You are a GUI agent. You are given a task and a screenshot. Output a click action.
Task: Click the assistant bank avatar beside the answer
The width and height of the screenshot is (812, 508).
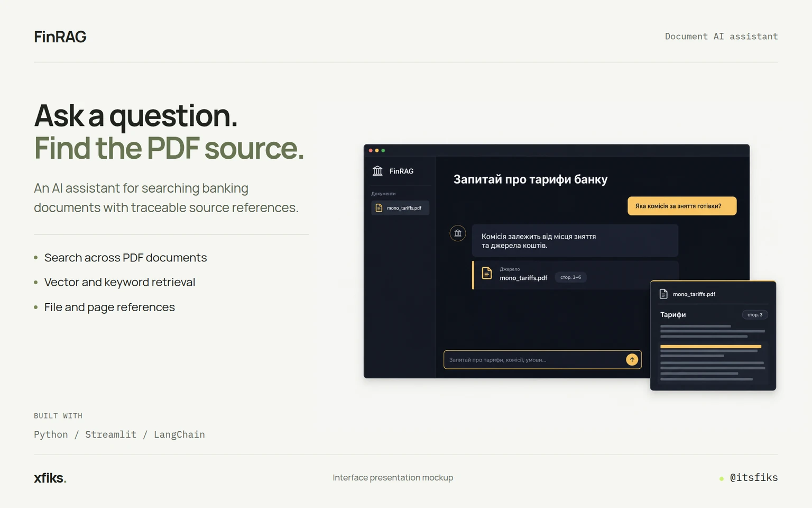pyautogui.click(x=458, y=233)
